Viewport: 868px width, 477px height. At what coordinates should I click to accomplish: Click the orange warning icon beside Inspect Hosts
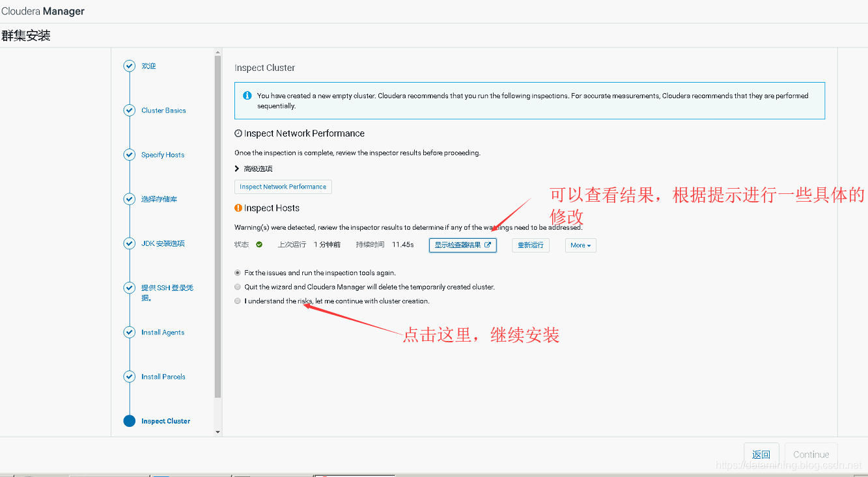pyautogui.click(x=238, y=208)
